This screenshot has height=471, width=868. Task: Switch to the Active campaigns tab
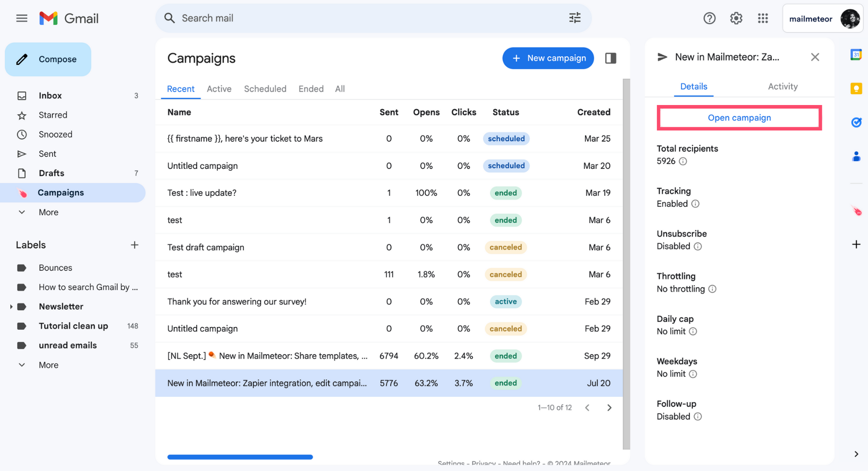219,89
